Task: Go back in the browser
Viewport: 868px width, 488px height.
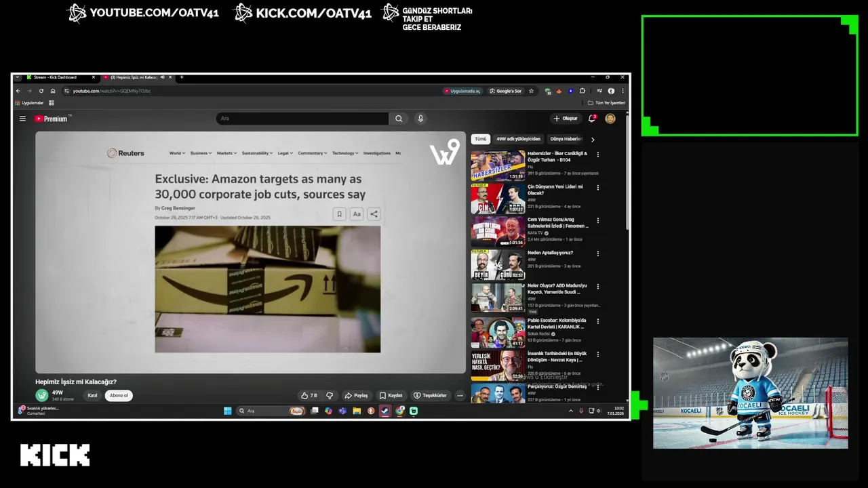Action: [x=18, y=91]
